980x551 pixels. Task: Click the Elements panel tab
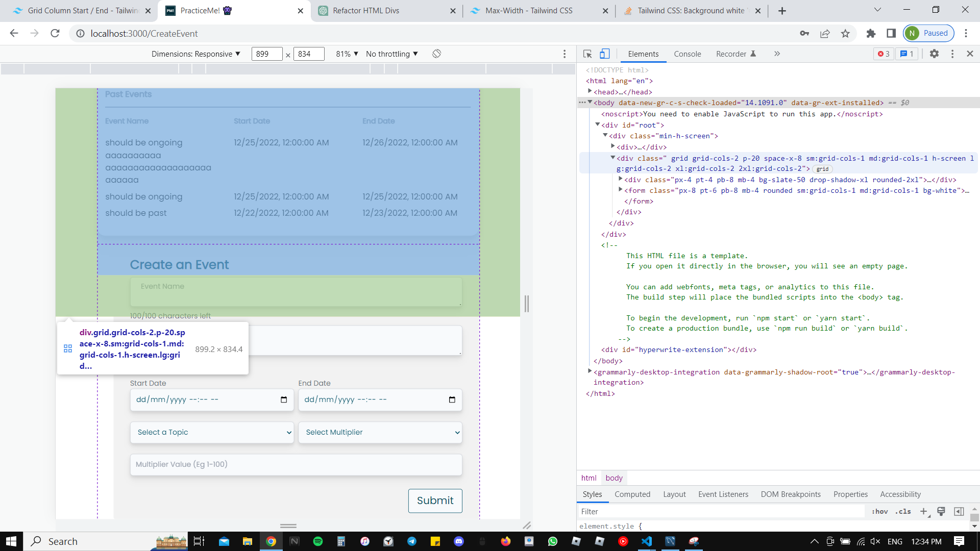click(643, 54)
